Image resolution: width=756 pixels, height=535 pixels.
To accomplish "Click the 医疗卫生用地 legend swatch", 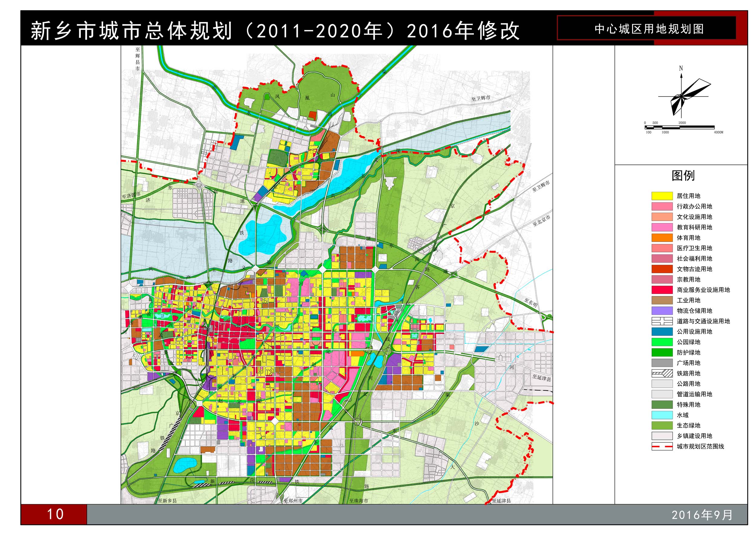I will click(662, 248).
